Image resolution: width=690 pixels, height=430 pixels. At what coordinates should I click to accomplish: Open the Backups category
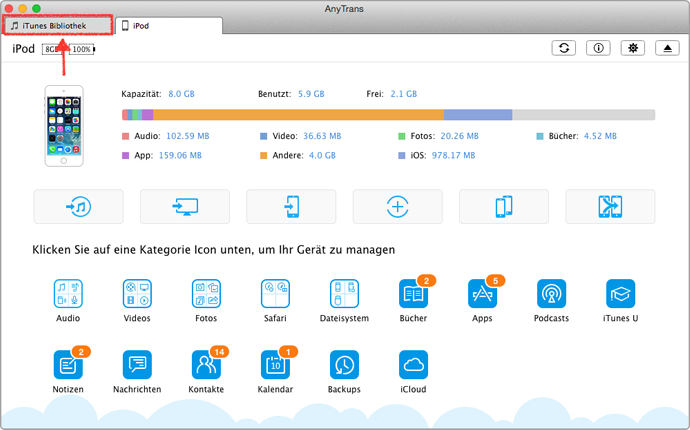point(345,365)
